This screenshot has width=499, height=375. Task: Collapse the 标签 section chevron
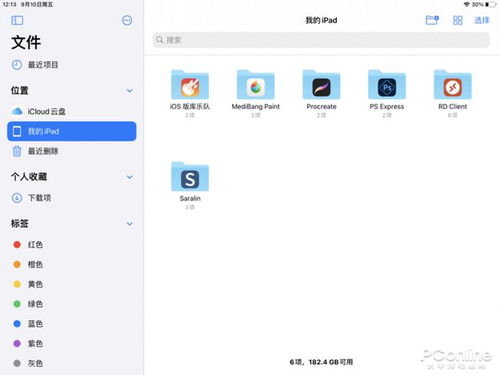coord(130,224)
